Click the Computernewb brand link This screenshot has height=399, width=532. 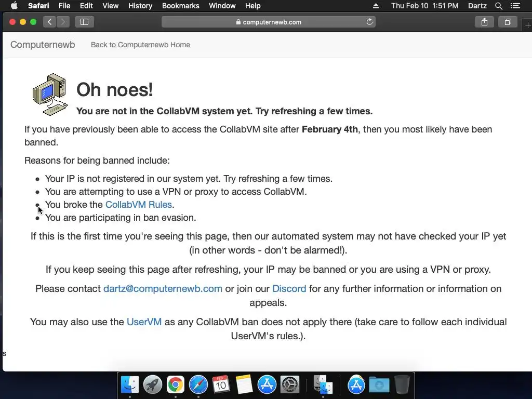(43, 45)
